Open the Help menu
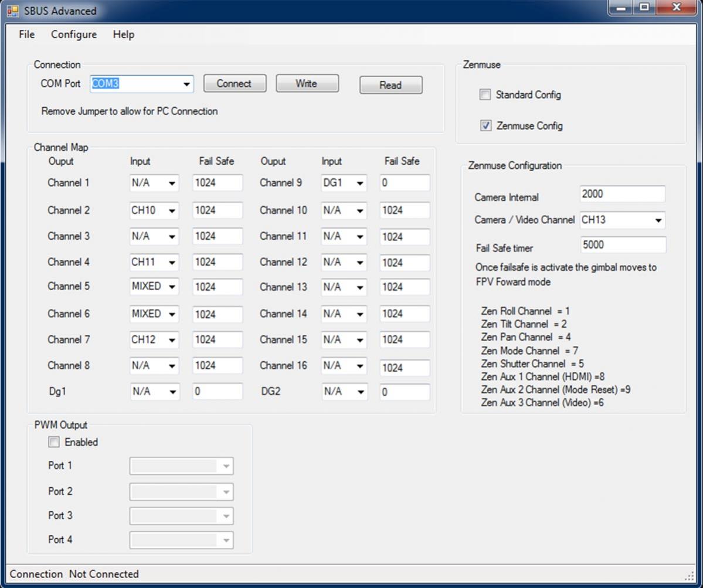The image size is (703, 588). click(x=124, y=35)
